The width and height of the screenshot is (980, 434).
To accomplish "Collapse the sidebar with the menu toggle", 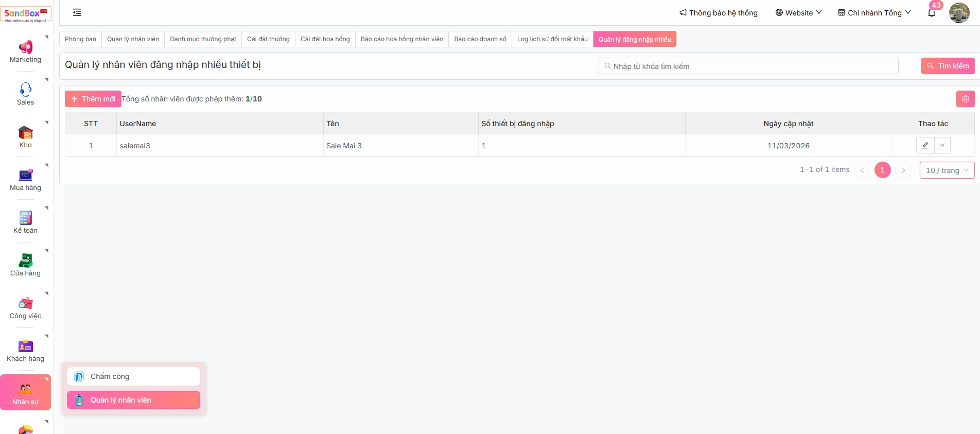I will (77, 12).
